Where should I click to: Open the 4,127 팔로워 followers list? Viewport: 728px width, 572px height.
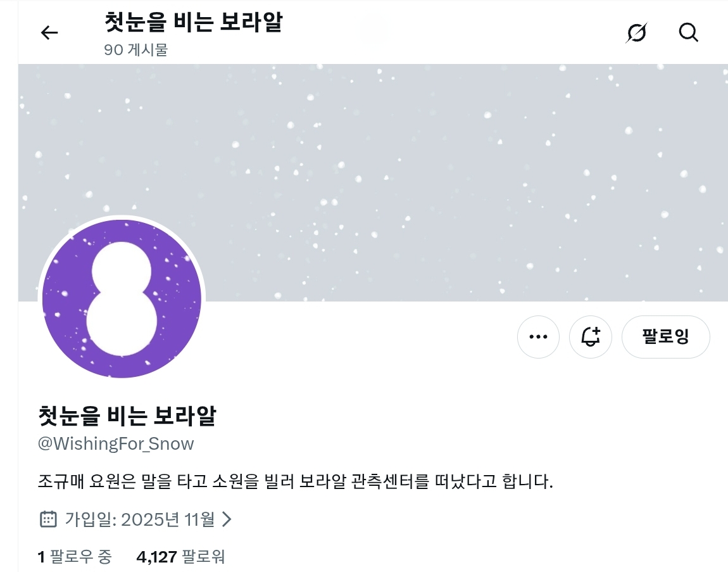(x=180, y=556)
